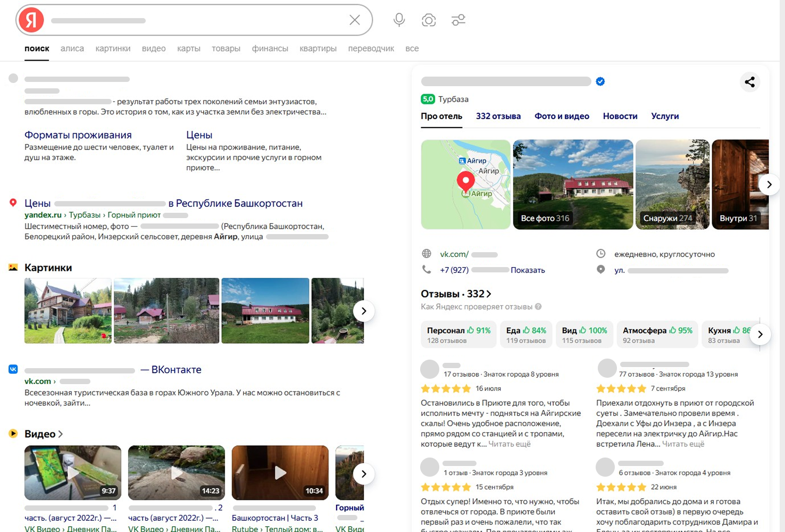
Task: Show next images with carousel arrow
Action: point(364,311)
